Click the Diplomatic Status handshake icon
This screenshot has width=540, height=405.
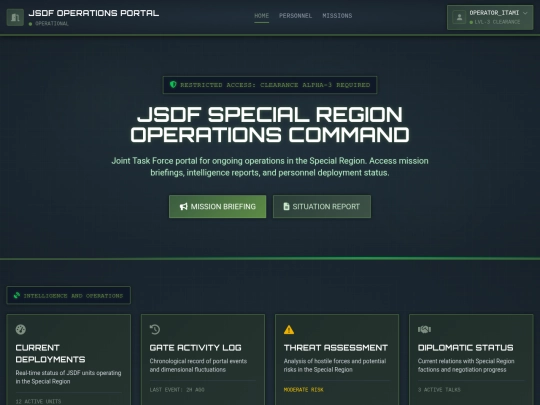pyautogui.click(x=424, y=329)
